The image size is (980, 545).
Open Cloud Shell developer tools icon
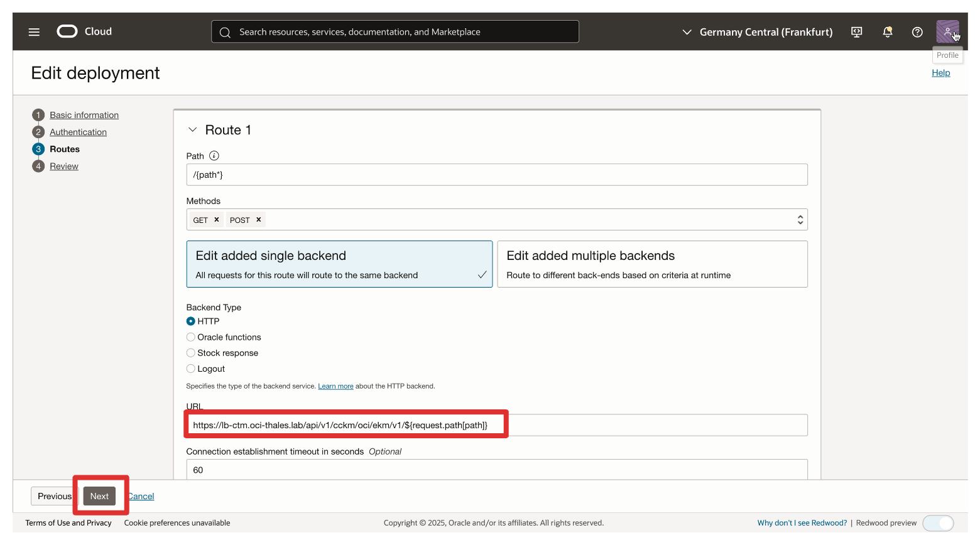point(856,31)
